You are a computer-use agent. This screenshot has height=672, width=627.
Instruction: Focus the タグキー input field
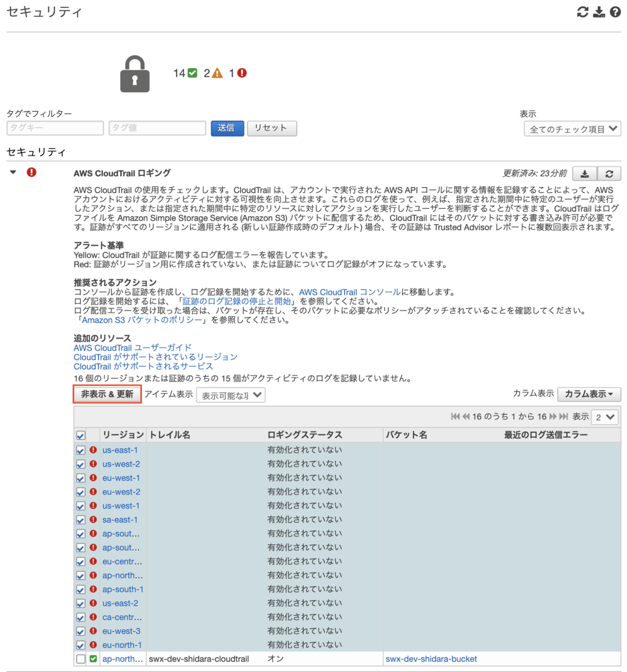55,128
